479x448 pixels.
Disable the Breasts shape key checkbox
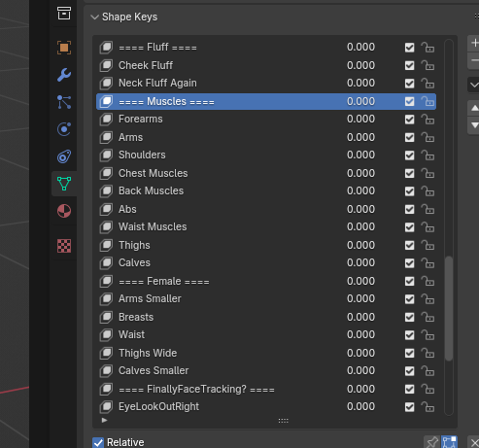pos(409,318)
